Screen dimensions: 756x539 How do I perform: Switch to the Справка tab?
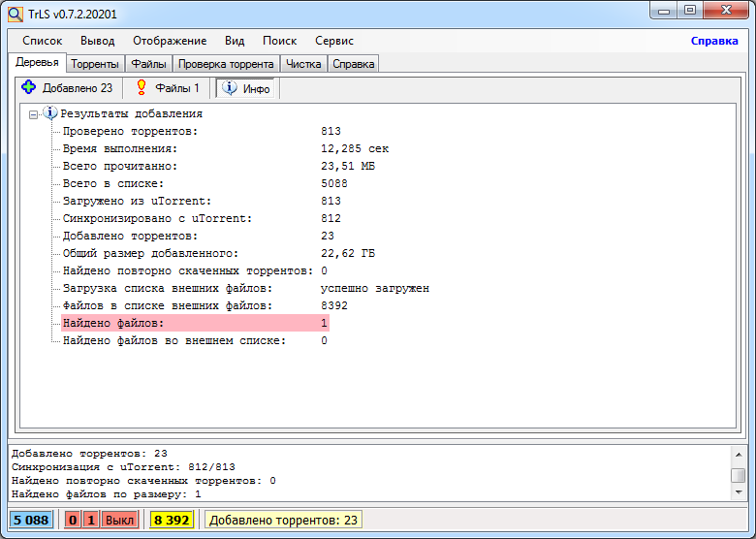point(354,64)
